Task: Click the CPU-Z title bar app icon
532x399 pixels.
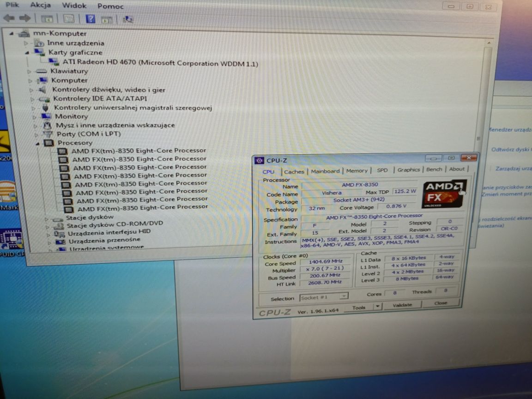Action: pyautogui.click(x=259, y=161)
